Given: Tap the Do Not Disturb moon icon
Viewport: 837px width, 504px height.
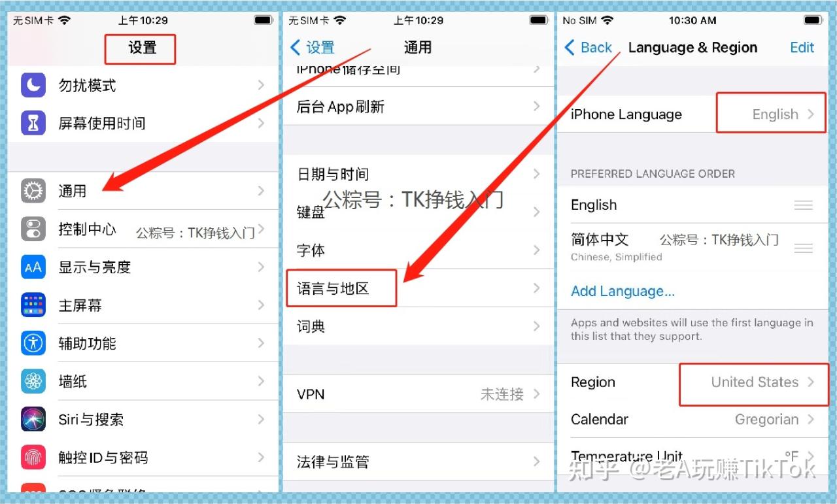Looking at the screenshot, I should click(x=33, y=85).
